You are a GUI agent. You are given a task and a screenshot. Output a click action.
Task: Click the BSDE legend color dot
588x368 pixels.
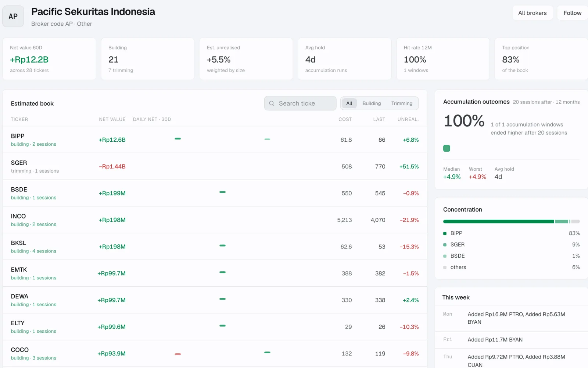(x=445, y=256)
